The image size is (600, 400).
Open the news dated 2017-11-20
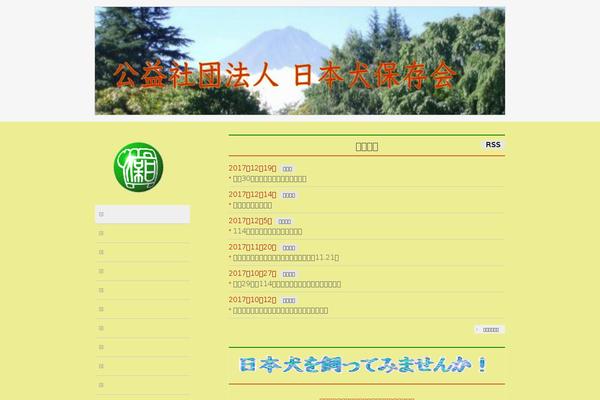[x=252, y=247]
